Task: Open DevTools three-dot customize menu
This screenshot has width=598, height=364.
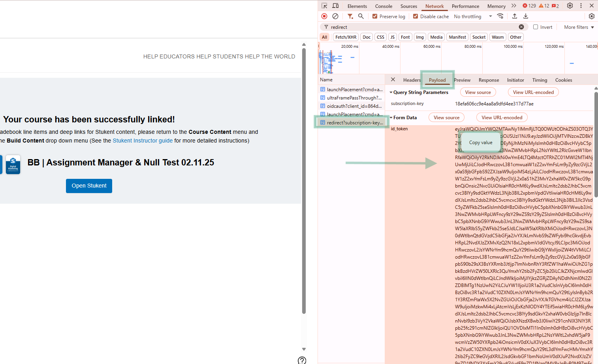Action: click(x=581, y=6)
